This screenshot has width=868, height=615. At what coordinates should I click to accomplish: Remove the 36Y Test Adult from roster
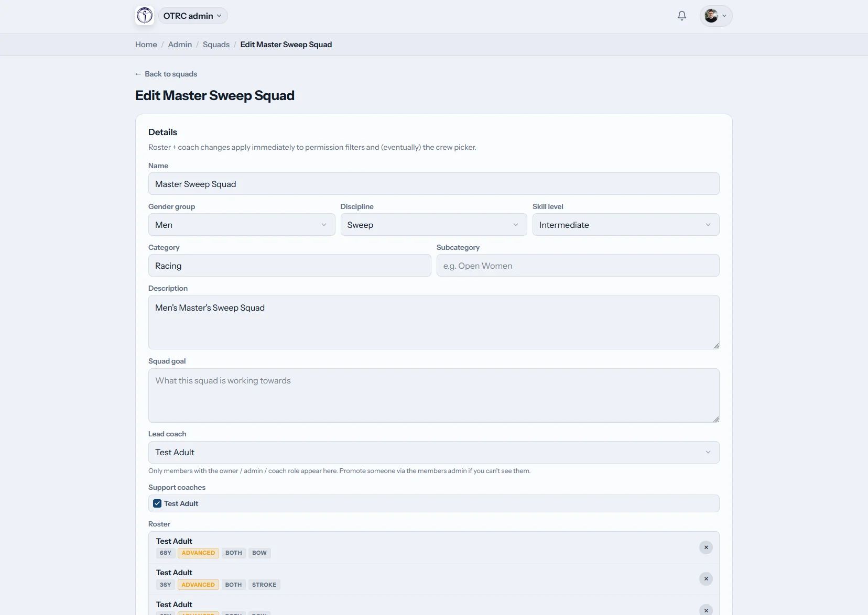706,579
